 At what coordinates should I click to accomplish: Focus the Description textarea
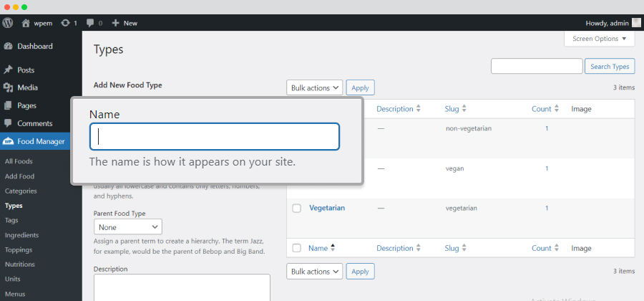[182, 287]
